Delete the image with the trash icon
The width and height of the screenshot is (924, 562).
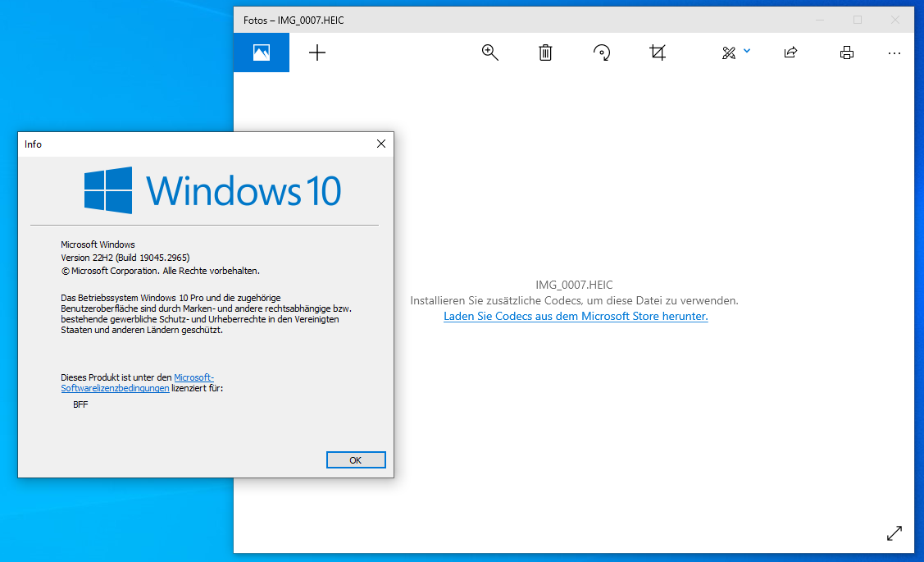coord(546,53)
